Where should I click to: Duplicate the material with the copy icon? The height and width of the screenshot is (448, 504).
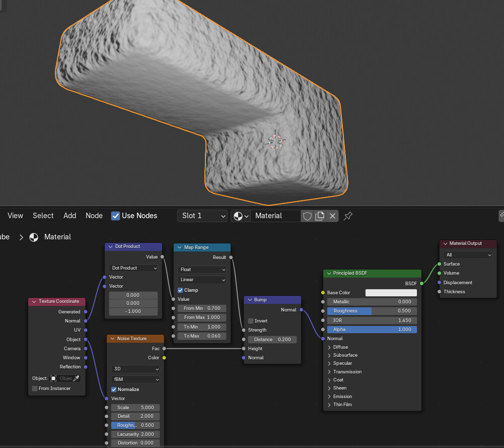[320, 216]
